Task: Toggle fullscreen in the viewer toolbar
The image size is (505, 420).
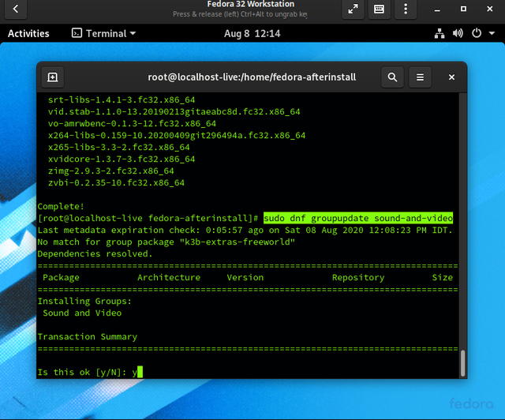Action: pyautogui.click(x=353, y=9)
